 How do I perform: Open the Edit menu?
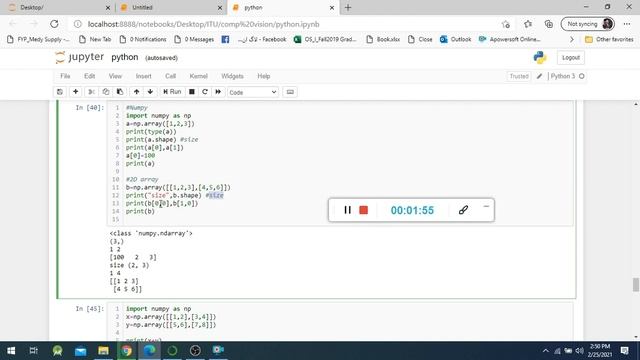(89, 76)
